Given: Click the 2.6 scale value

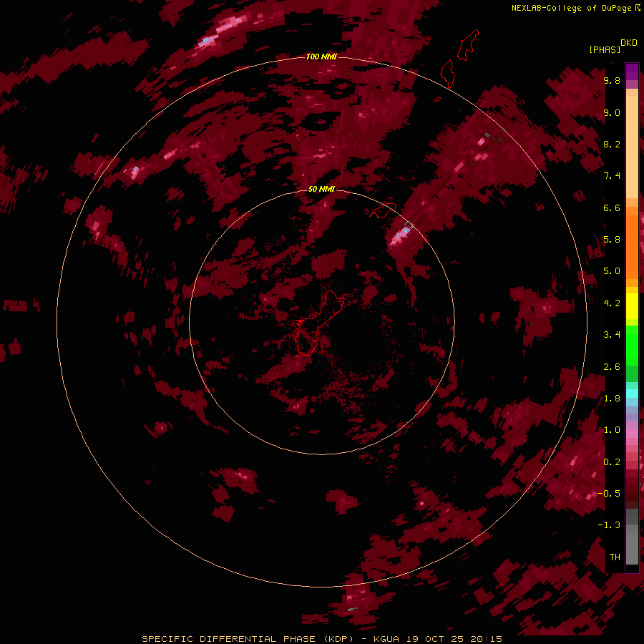Looking at the screenshot, I should tap(612, 367).
